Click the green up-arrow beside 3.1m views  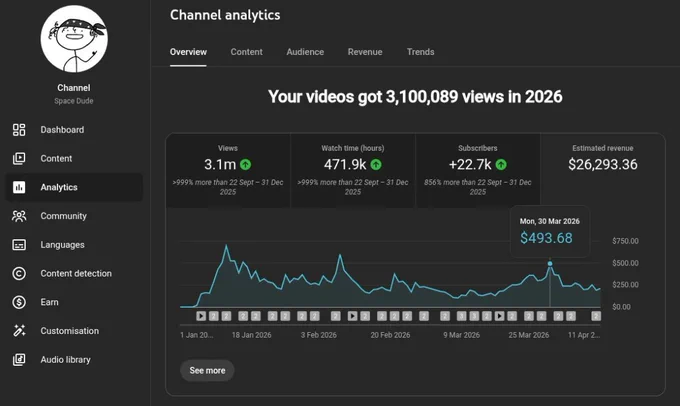(x=245, y=164)
